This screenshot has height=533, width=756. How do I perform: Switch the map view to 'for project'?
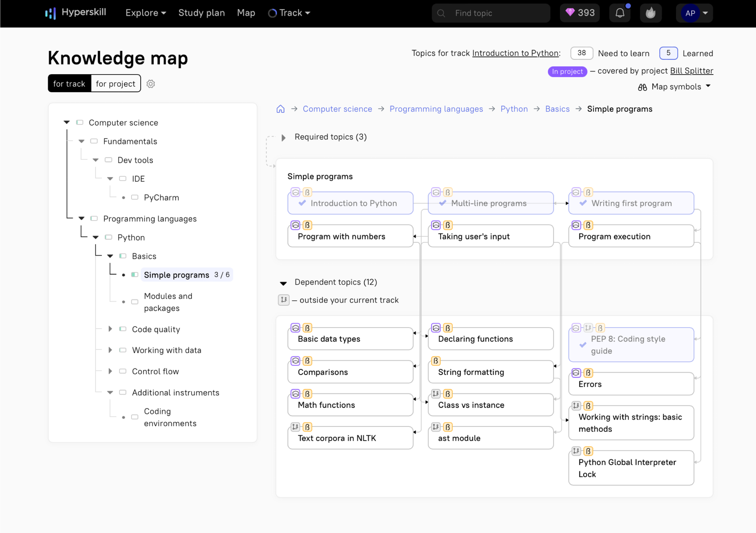point(115,83)
